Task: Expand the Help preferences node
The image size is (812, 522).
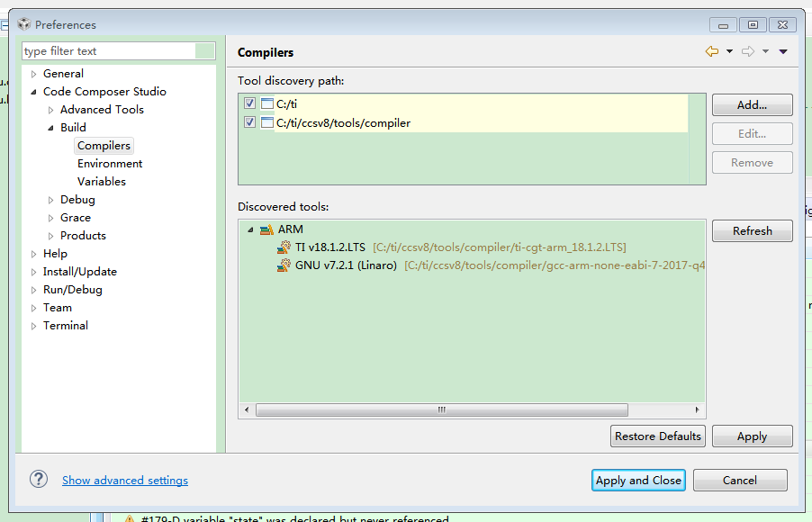Action: point(33,254)
